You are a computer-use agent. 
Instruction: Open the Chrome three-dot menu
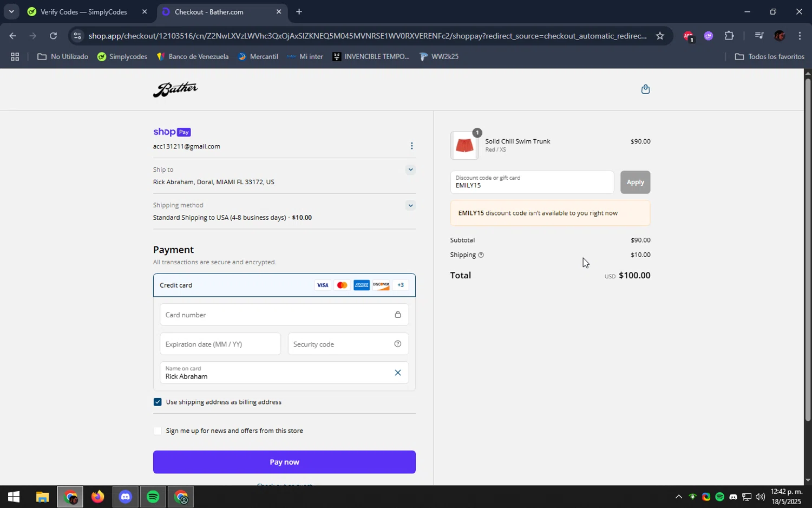(x=800, y=36)
